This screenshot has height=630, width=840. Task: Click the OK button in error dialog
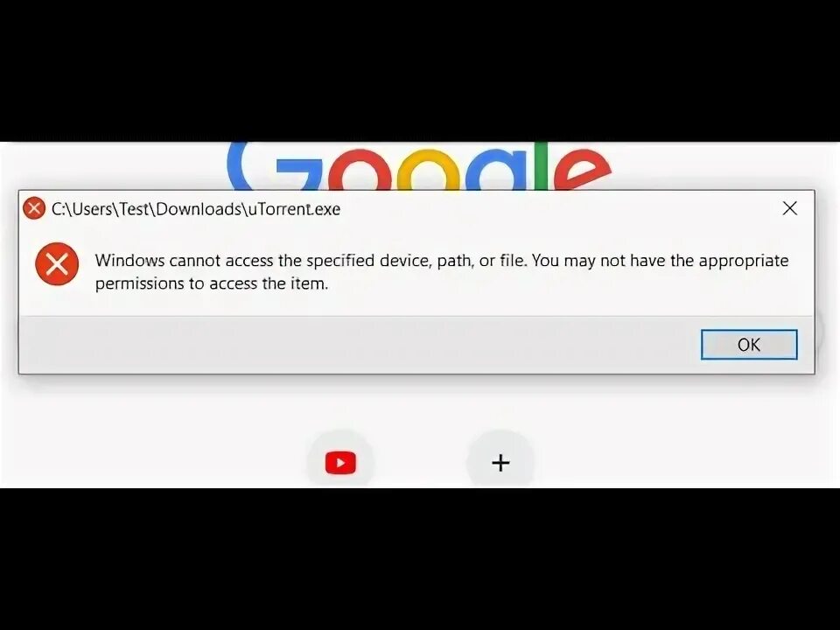tap(749, 345)
